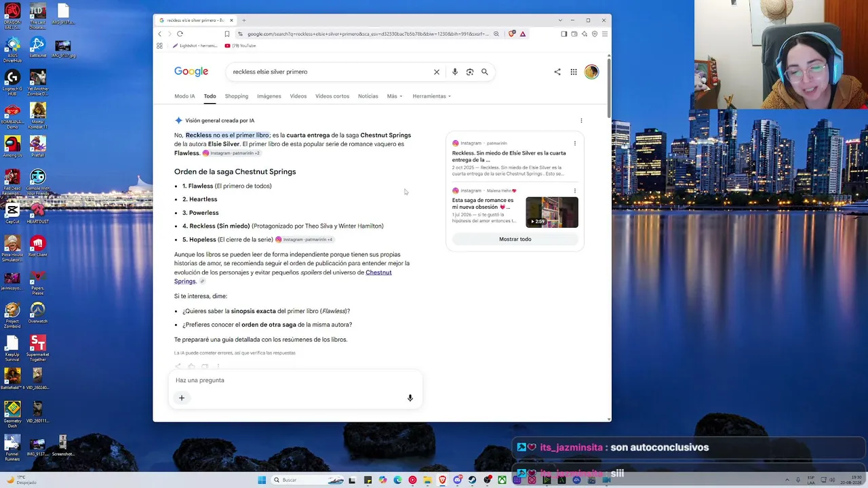Open options for the patmarinin Instagram result
Image resolution: width=868 pixels, height=488 pixels.
[x=575, y=143]
